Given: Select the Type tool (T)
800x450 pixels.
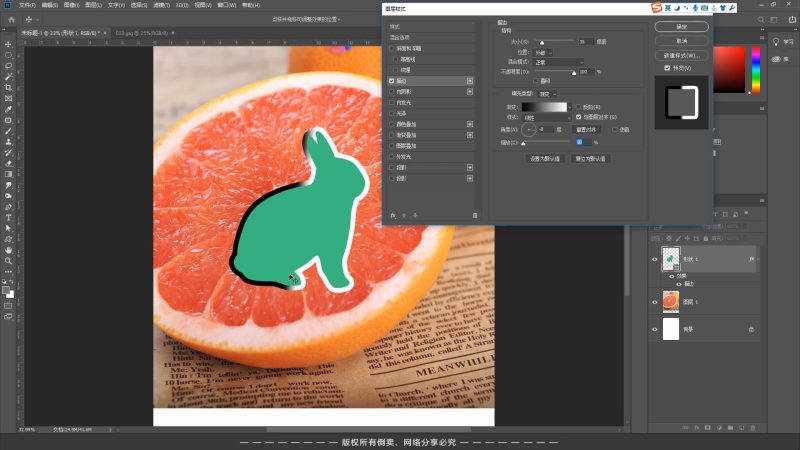Looking at the screenshot, I should tap(8, 217).
